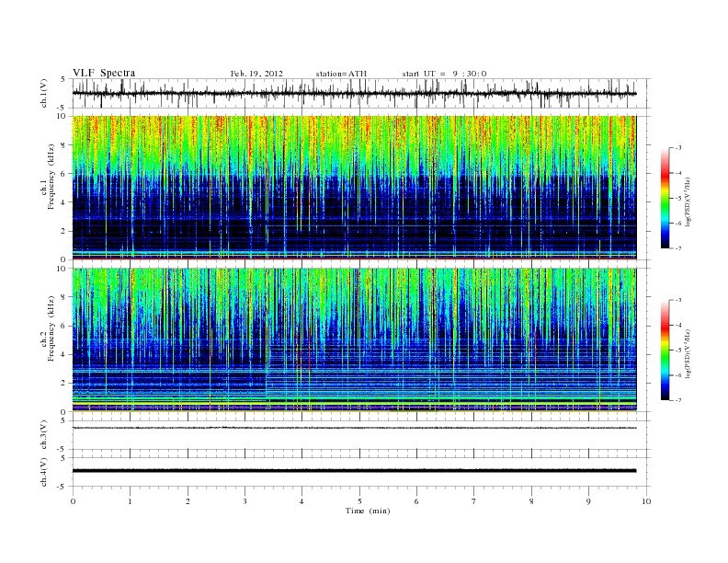Click the 1 tick label on time axis
The height and width of the screenshot is (563, 728).
pos(130,501)
